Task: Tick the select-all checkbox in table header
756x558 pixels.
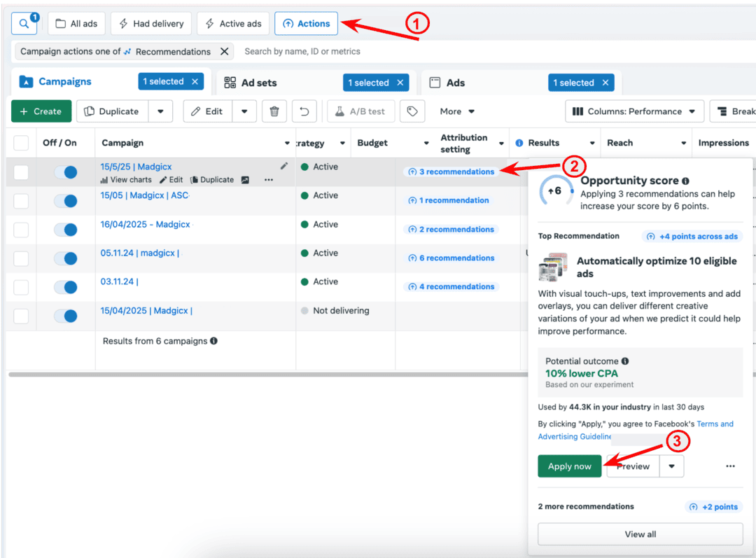Action: [21, 144]
